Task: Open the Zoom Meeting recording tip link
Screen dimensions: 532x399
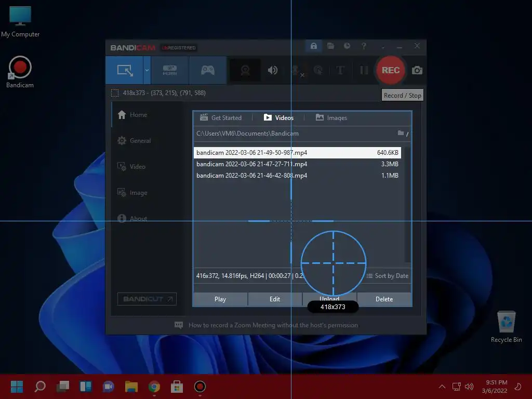Action: click(x=267, y=325)
